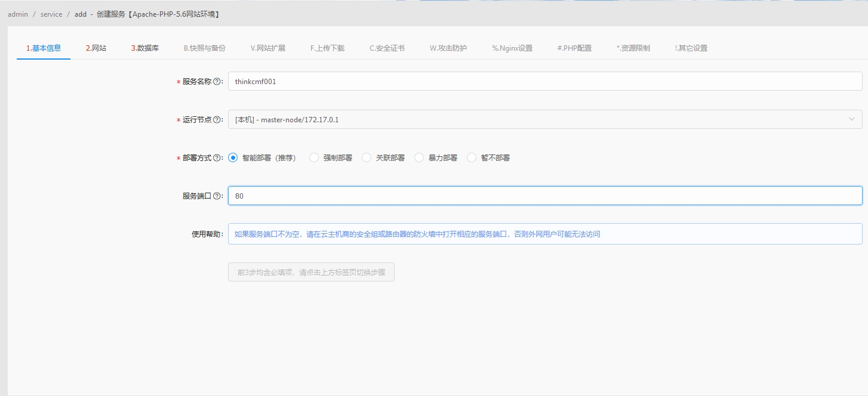Image resolution: width=868 pixels, height=396 pixels.
Task: Switch to the 2.网站 tab
Action: pos(96,48)
